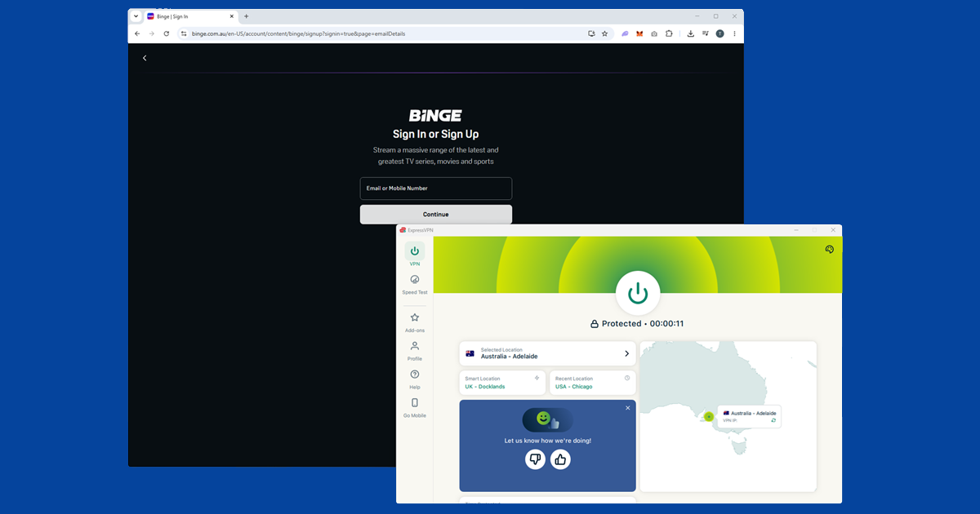Click the BINGE logo on sign in page
Viewport: 980px width, 514px height.
point(435,116)
